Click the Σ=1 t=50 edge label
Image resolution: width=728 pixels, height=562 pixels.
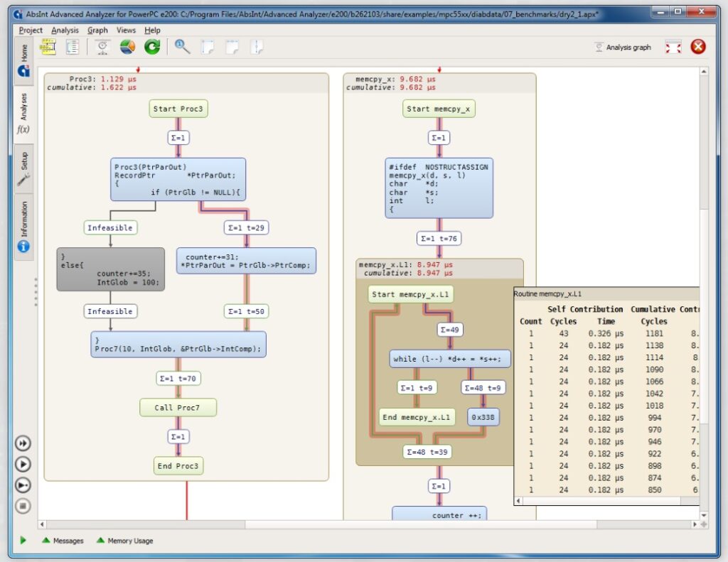(x=247, y=311)
